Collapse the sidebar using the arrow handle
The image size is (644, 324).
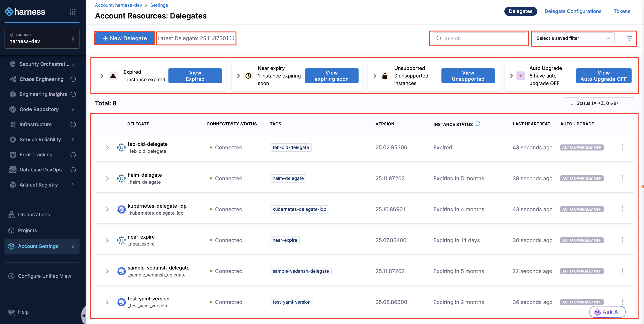click(83, 316)
